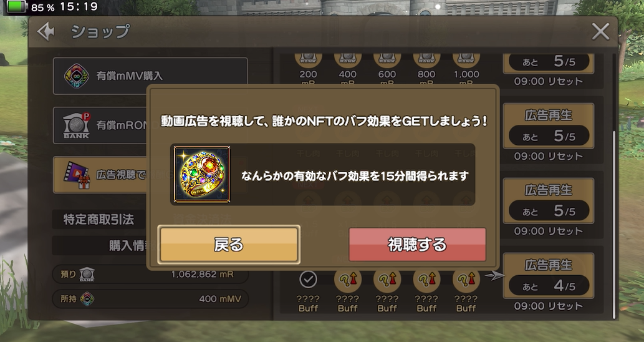Click the BANK icon next to 預り
644x342 pixels.
click(x=87, y=274)
